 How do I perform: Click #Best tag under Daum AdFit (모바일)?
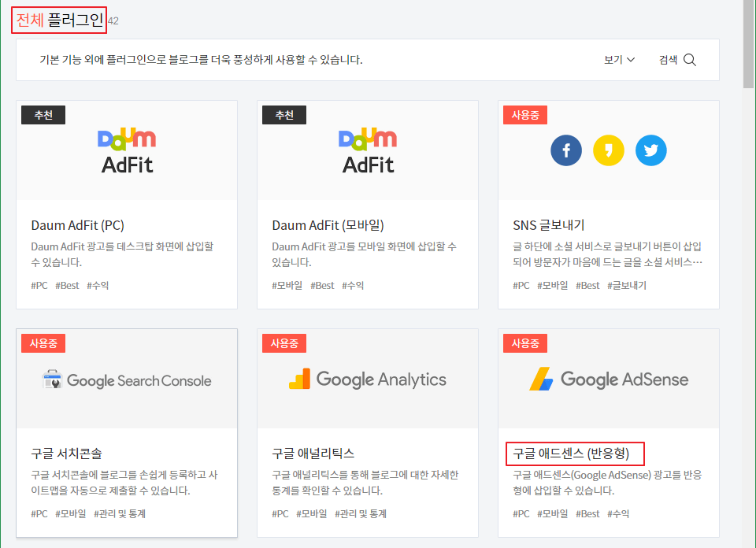tap(322, 285)
